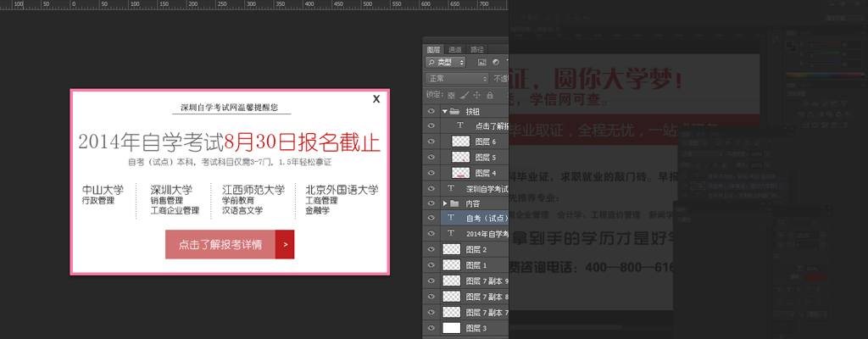868x339 pixels.
Task: Open the 正常 blend mode dropdown
Action: click(456, 78)
